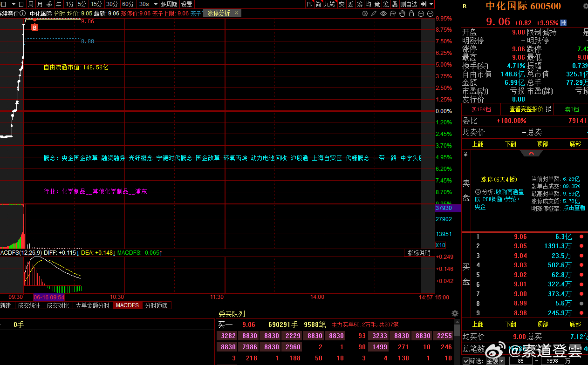Switch to the 大单金额分时 tab
The height and width of the screenshot is (365, 588).
coord(93,305)
